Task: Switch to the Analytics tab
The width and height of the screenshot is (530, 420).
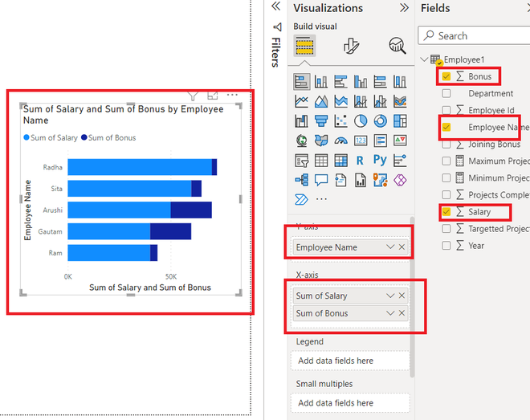Action: 397,45
